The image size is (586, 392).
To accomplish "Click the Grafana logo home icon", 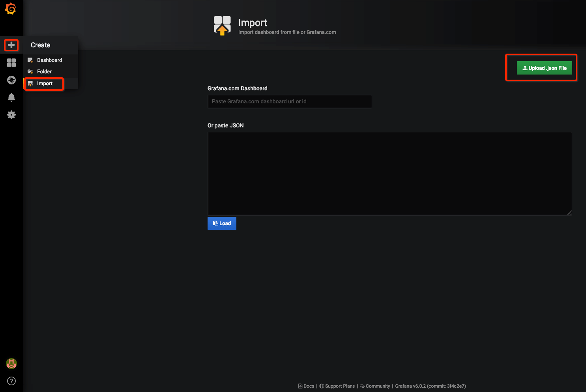I will 11,9.
